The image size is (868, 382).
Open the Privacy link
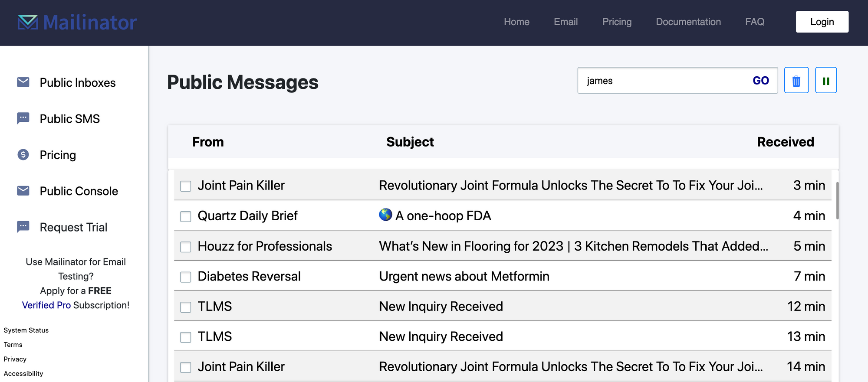pyautogui.click(x=15, y=359)
